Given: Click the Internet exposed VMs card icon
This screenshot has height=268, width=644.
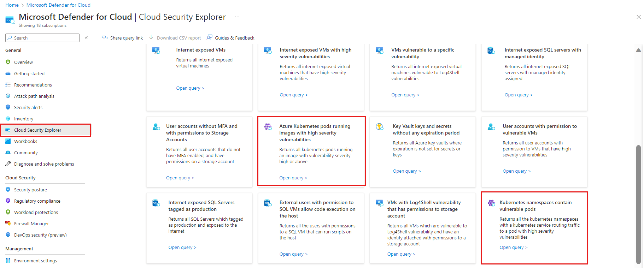Looking at the screenshot, I should pyautogui.click(x=156, y=50).
